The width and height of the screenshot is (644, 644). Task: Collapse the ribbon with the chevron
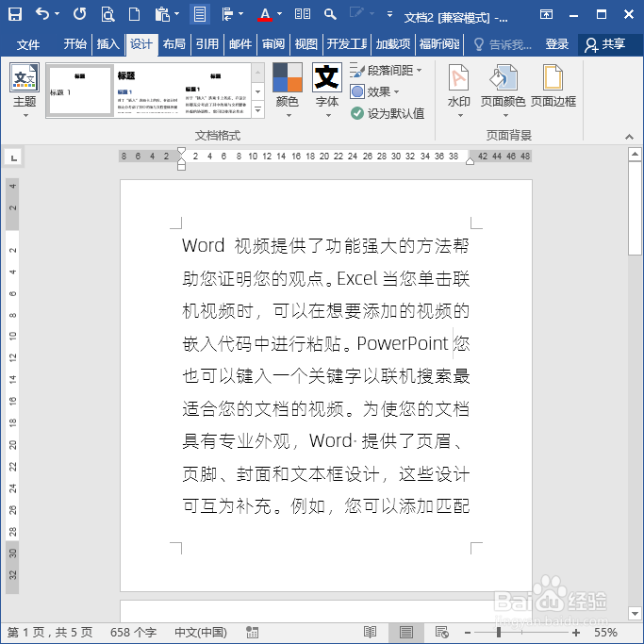[629, 137]
